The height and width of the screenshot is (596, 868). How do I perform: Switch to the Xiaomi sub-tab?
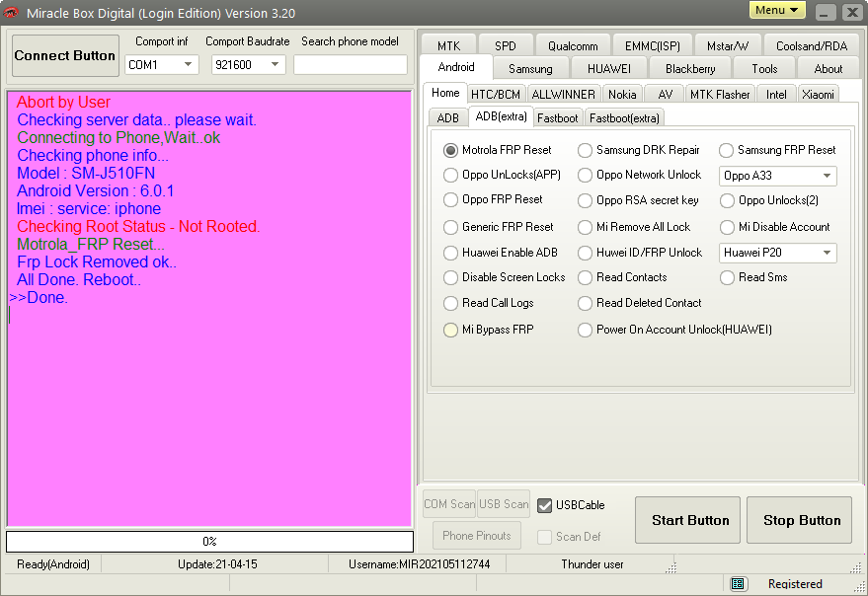coord(818,95)
